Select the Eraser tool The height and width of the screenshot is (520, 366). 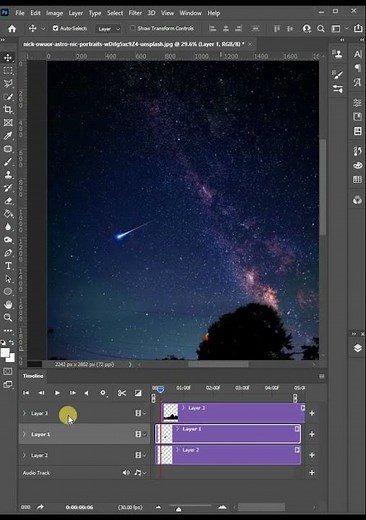tap(8, 201)
